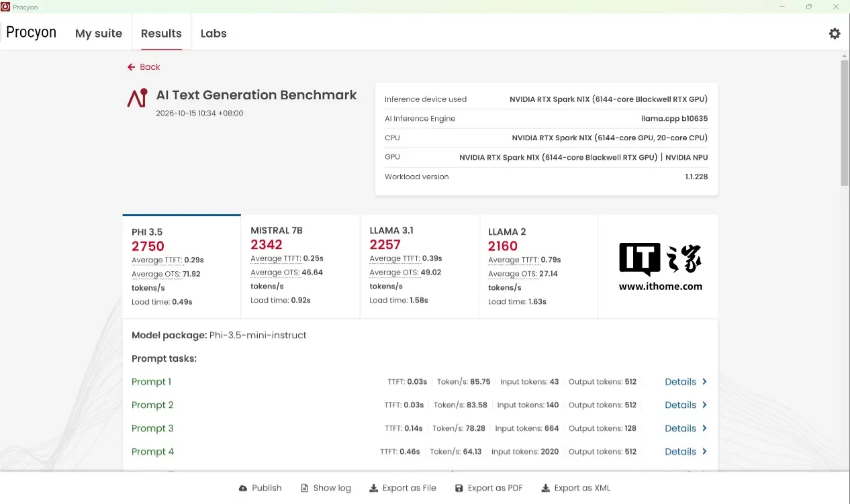Click the Export as PDF save icon
Screen dimensions: 850x504
(x=459, y=489)
